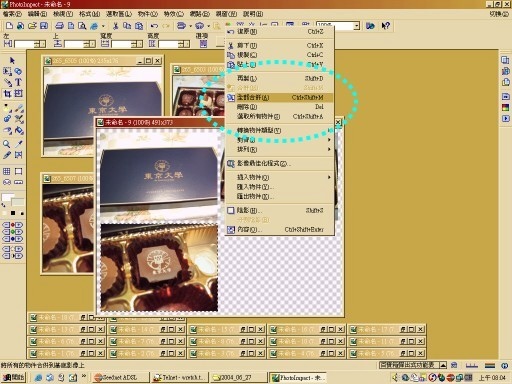Click the Print toolbar icon
Image resolution: width=512 pixels, height=384 pixels.
[x=60, y=26]
